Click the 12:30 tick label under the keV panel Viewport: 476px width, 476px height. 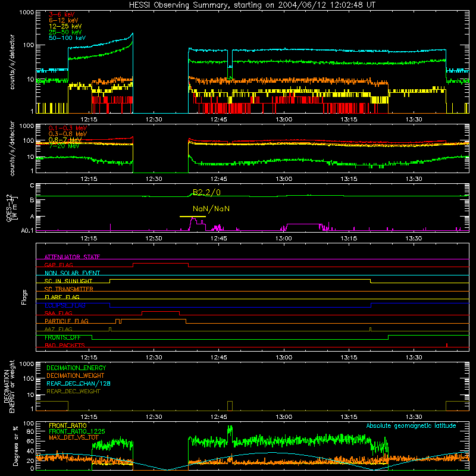click(154, 120)
